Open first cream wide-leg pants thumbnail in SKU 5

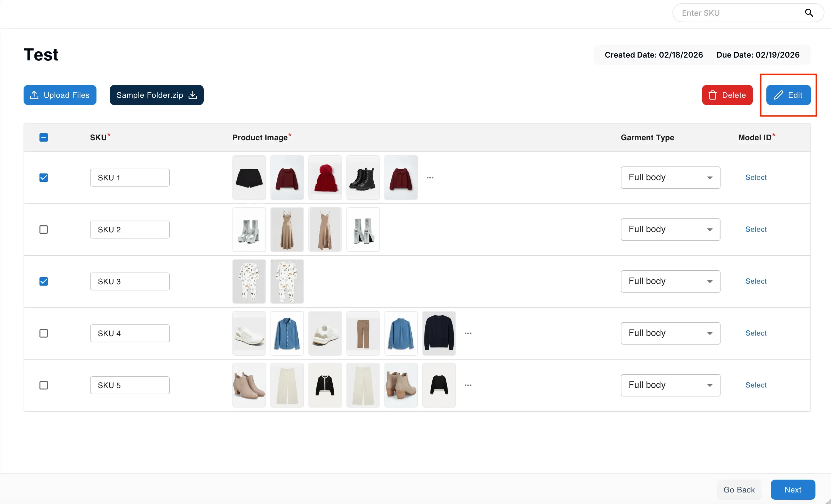click(x=287, y=385)
